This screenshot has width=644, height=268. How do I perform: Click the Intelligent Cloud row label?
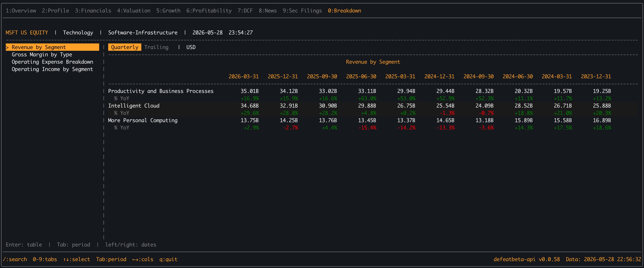point(134,106)
